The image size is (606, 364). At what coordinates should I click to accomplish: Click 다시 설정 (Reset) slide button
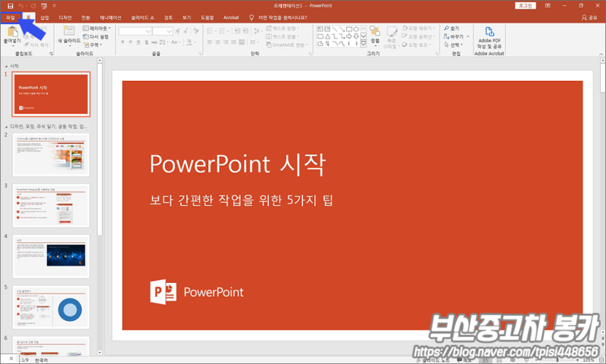(x=96, y=36)
